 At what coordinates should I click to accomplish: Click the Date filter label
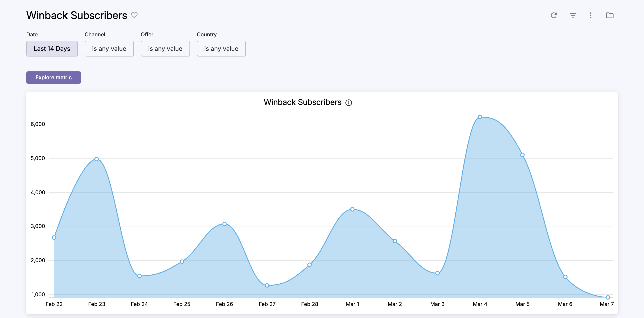coord(32,35)
